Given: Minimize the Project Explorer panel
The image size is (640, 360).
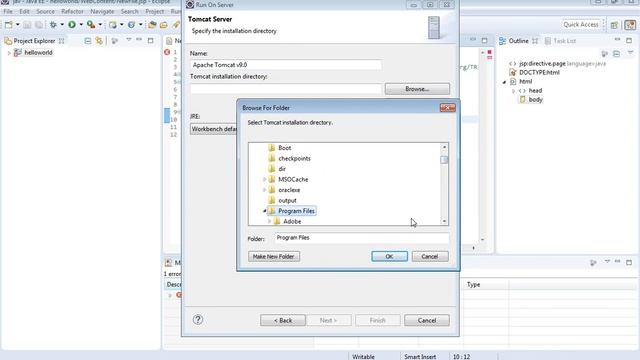Looking at the screenshot, I should 139,40.
